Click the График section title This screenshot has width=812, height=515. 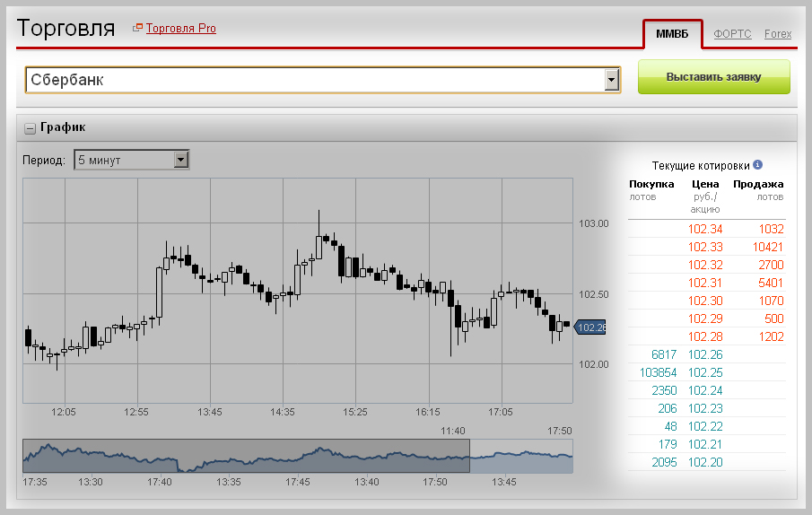(63, 127)
